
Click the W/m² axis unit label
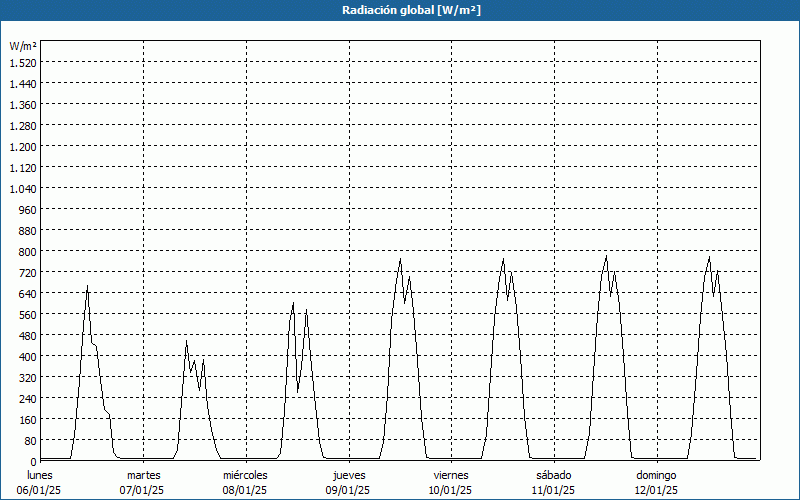click(23, 46)
